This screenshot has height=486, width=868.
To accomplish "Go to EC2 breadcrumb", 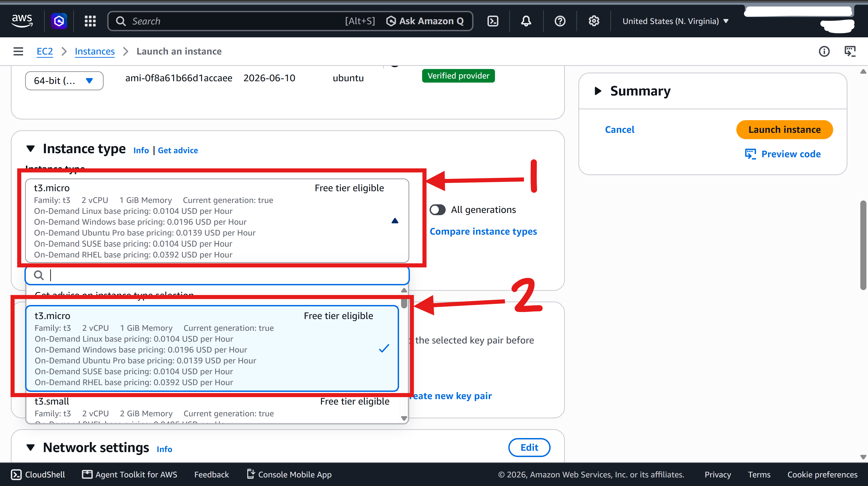I will click(x=45, y=51).
